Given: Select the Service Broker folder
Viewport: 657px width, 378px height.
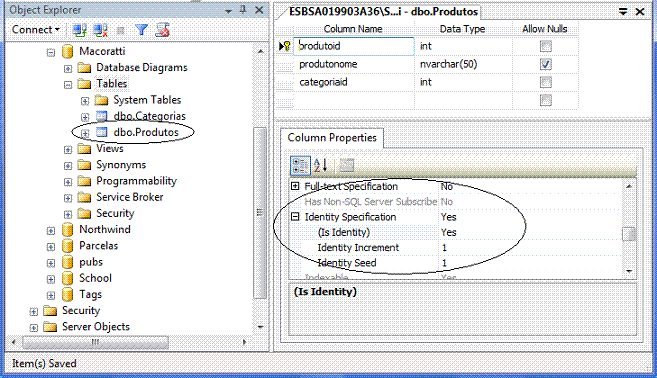Looking at the screenshot, I should tap(129, 197).
